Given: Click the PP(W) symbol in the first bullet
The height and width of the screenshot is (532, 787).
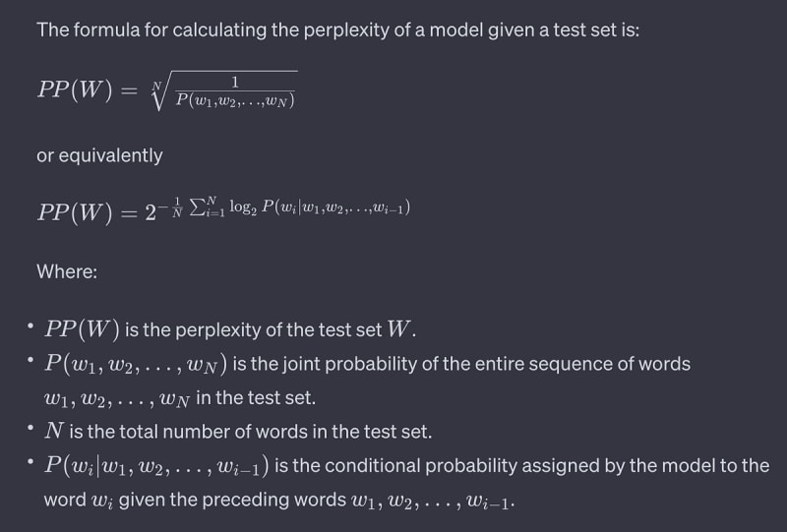Looking at the screenshot, I should pyautogui.click(x=83, y=328).
